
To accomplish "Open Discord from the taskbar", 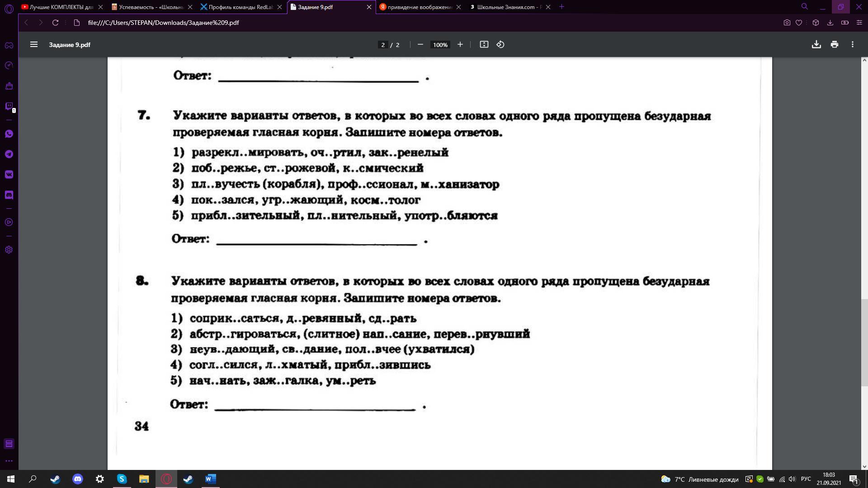I will click(77, 479).
